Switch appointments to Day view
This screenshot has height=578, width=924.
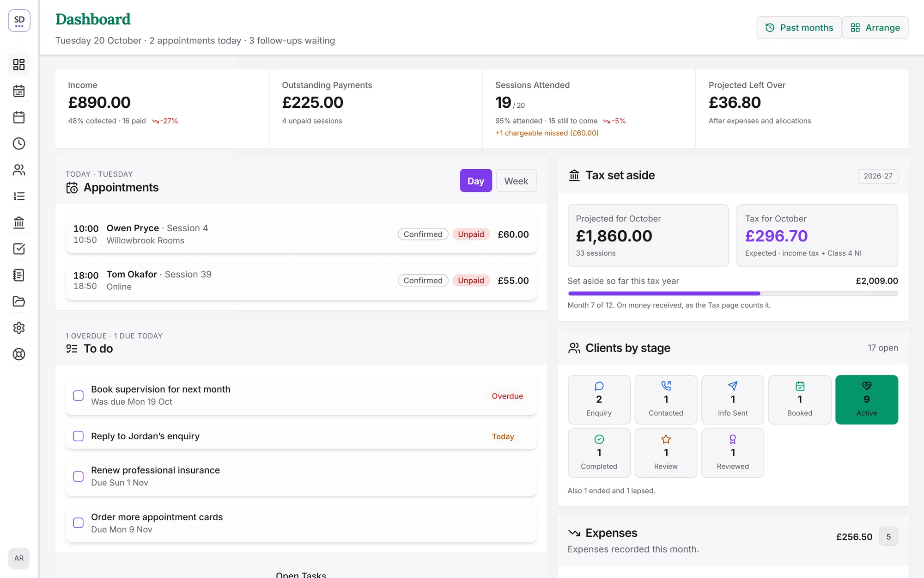click(x=476, y=181)
